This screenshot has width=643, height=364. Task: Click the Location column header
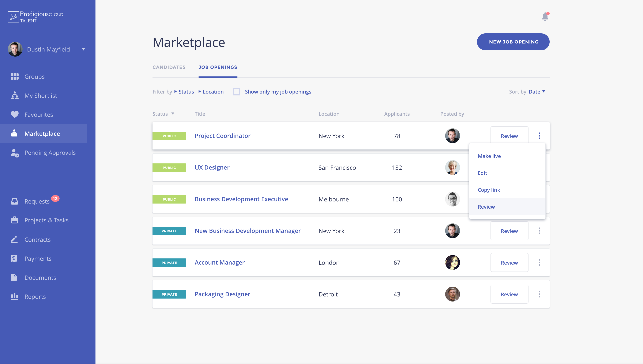click(329, 114)
